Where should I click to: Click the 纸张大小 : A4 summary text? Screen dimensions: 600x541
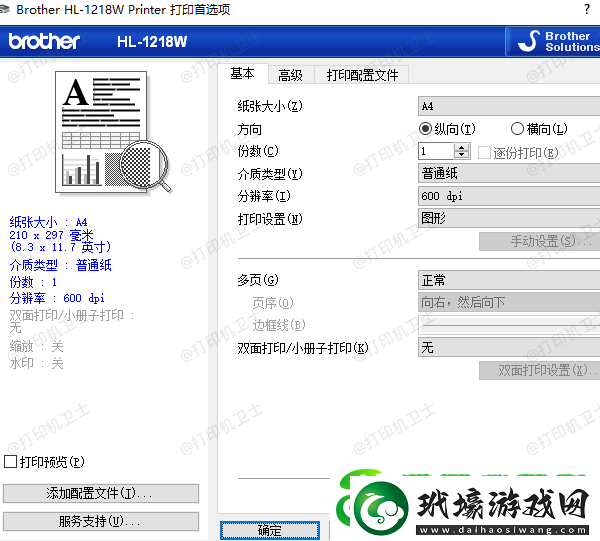coord(48,222)
